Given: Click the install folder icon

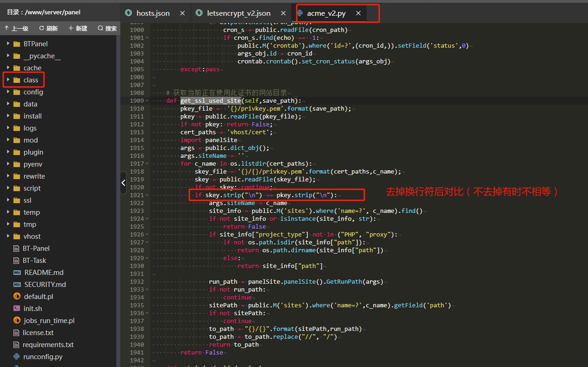Looking at the screenshot, I should point(17,116).
